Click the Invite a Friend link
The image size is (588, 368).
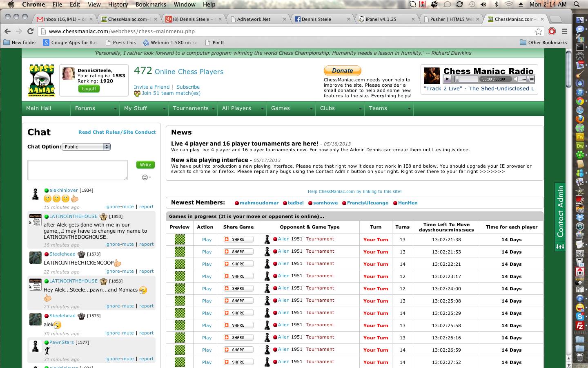tap(151, 87)
